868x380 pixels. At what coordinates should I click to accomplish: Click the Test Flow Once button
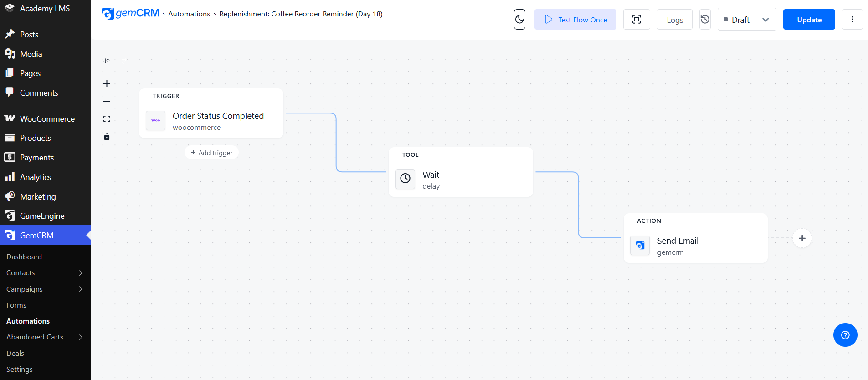click(575, 20)
